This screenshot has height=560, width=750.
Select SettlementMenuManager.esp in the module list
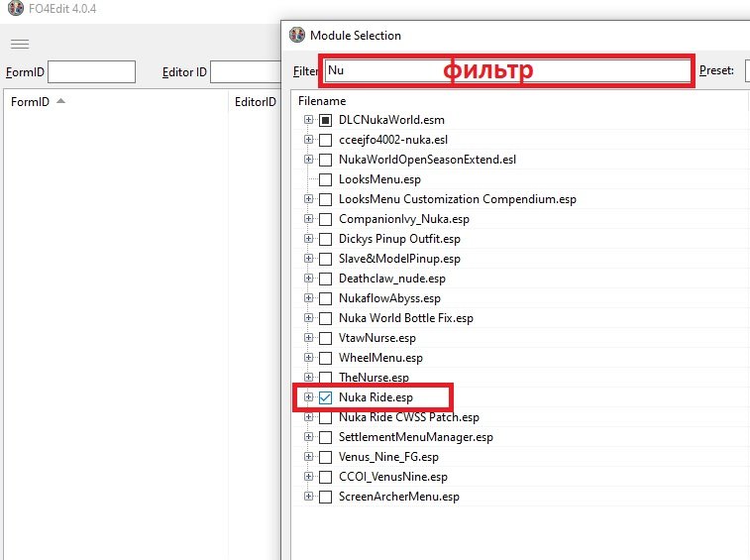click(415, 437)
